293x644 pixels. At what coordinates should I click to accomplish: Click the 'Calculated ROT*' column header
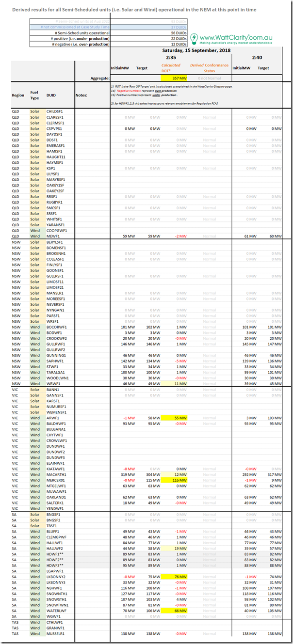click(171, 68)
